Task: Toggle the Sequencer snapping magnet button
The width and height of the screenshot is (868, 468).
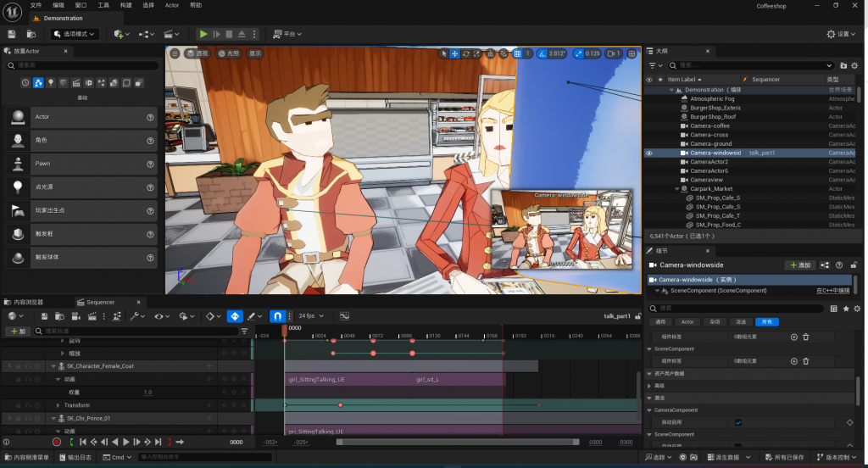Action: tap(277, 316)
